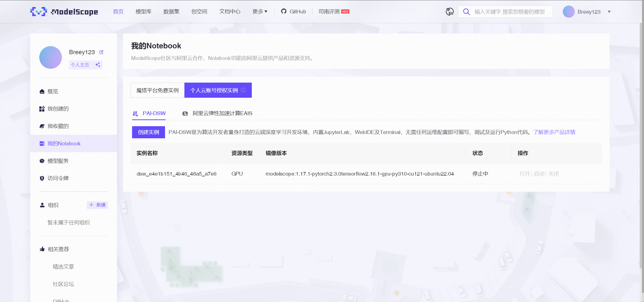This screenshot has height=302, width=644.
Task: Click 启动 for the dsw instance
Action: point(539,174)
